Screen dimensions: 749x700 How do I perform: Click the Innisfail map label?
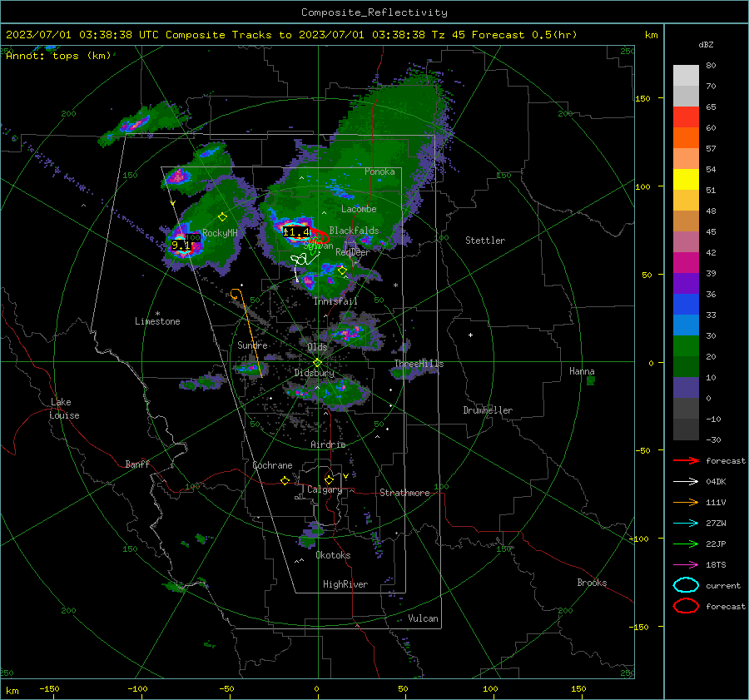pos(335,301)
